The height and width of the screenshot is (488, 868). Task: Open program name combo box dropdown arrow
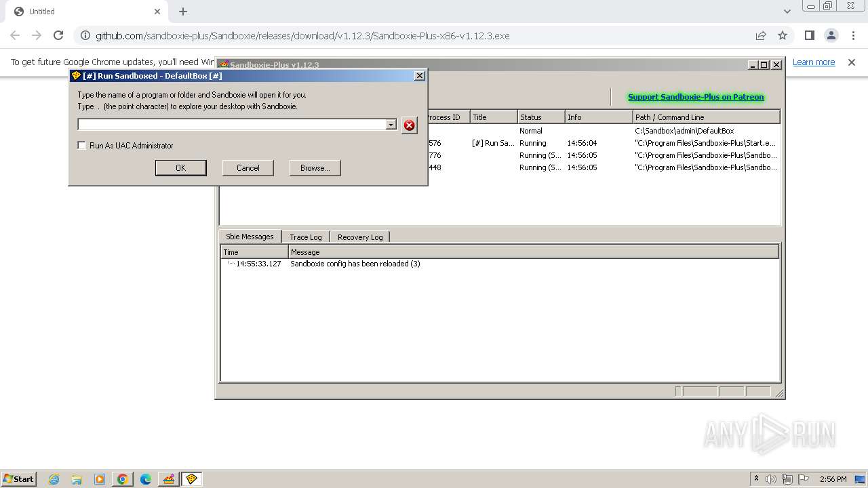pyautogui.click(x=391, y=125)
